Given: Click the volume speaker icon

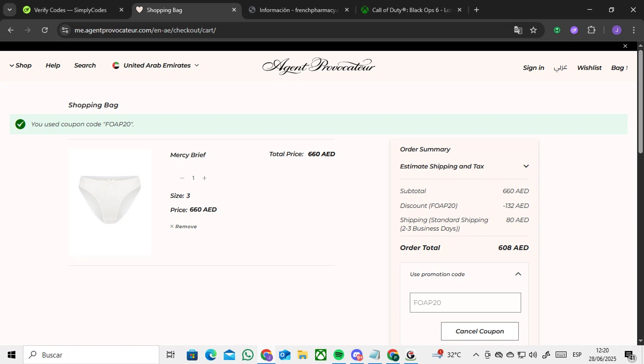Looking at the screenshot, I should pos(533,355).
